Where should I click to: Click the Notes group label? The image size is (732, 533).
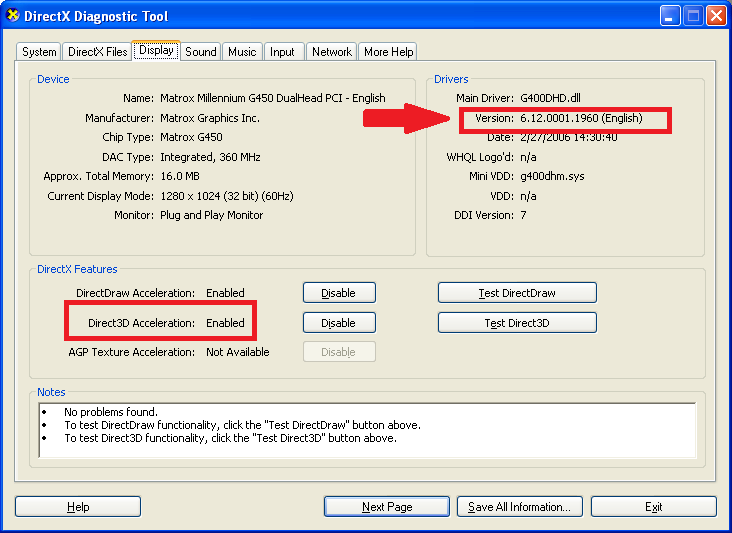[x=51, y=392]
